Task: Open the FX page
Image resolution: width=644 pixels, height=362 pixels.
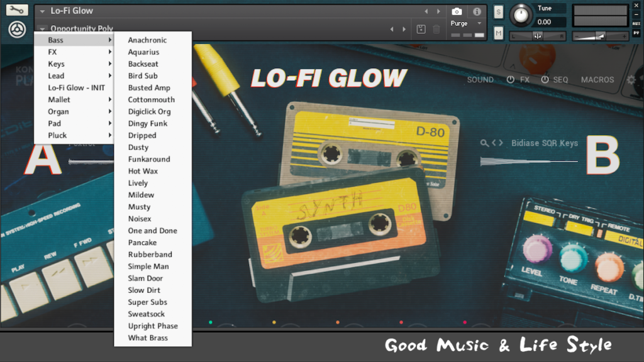Action: pos(525,80)
